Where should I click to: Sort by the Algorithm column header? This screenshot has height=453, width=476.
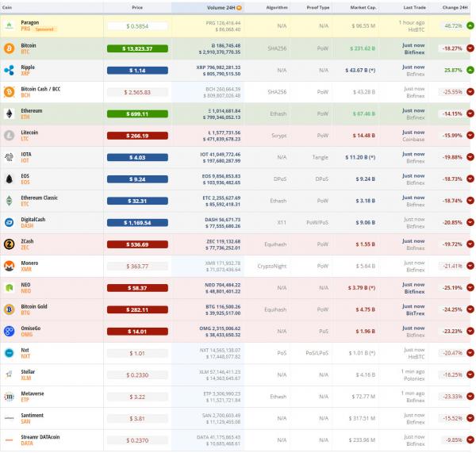pyautogui.click(x=277, y=7)
